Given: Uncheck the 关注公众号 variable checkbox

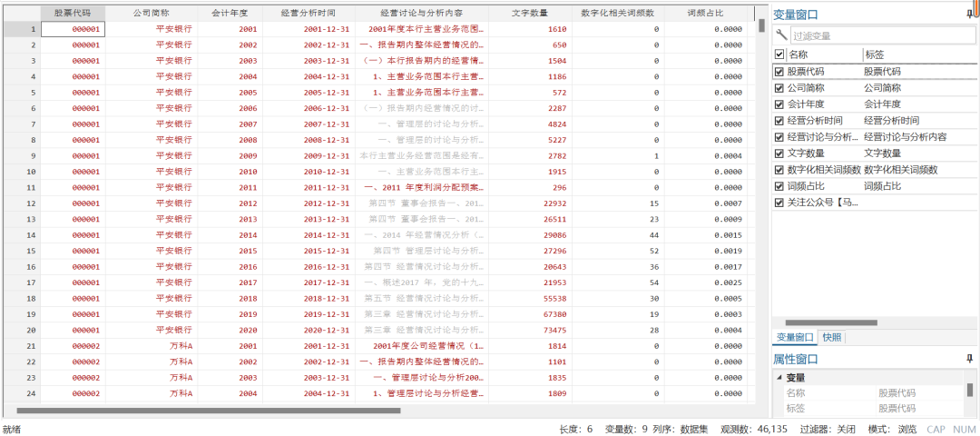Looking at the screenshot, I should (779, 202).
